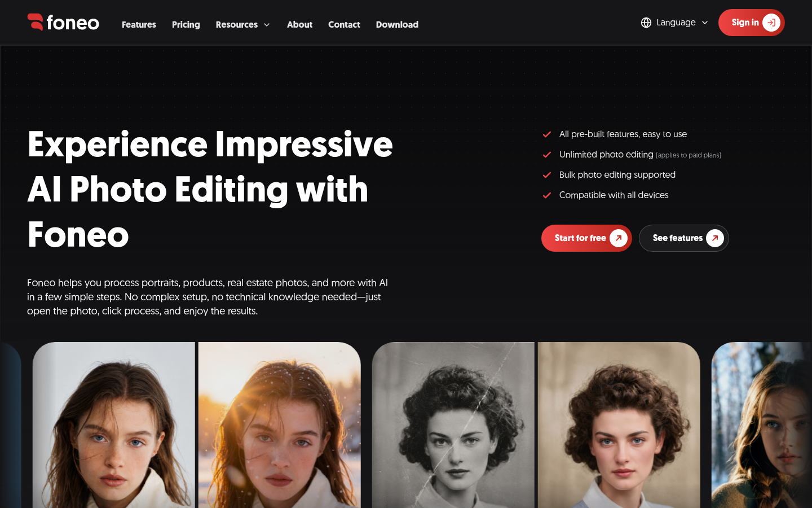Open the cracked black-and-white vintage portrait
Screen dimensions: 812x508
[x=453, y=425]
